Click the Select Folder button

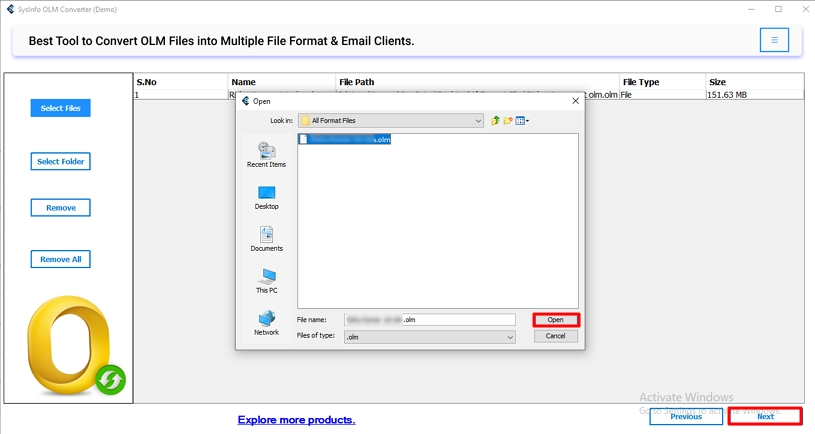(x=60, y=162)
